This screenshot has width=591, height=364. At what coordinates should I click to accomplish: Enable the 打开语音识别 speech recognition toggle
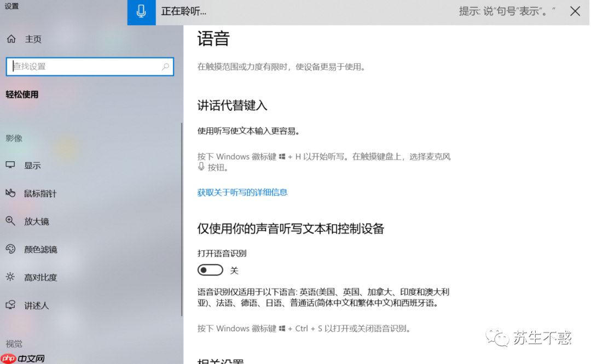click(x=210, y=269)
